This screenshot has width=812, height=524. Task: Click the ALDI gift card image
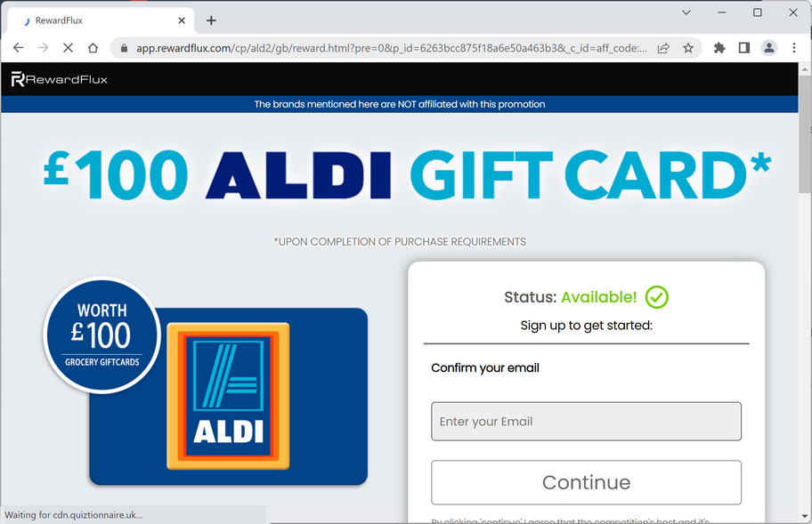pyautogui.click(x=228, y=396)
